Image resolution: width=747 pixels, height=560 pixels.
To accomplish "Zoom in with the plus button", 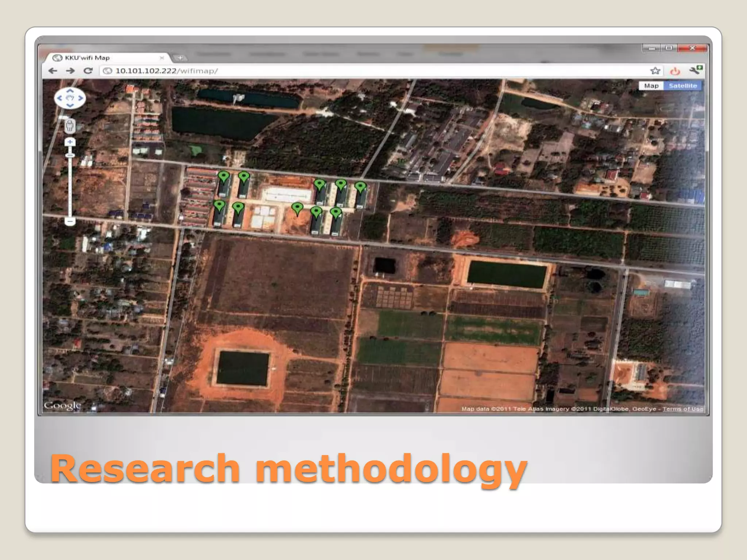I will pyautogui.click(x=70, y=142).
